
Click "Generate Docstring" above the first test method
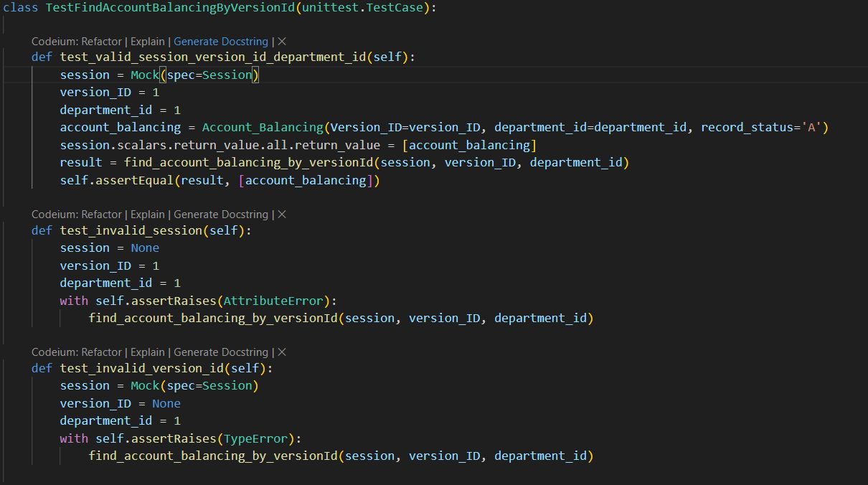(221, 41)
